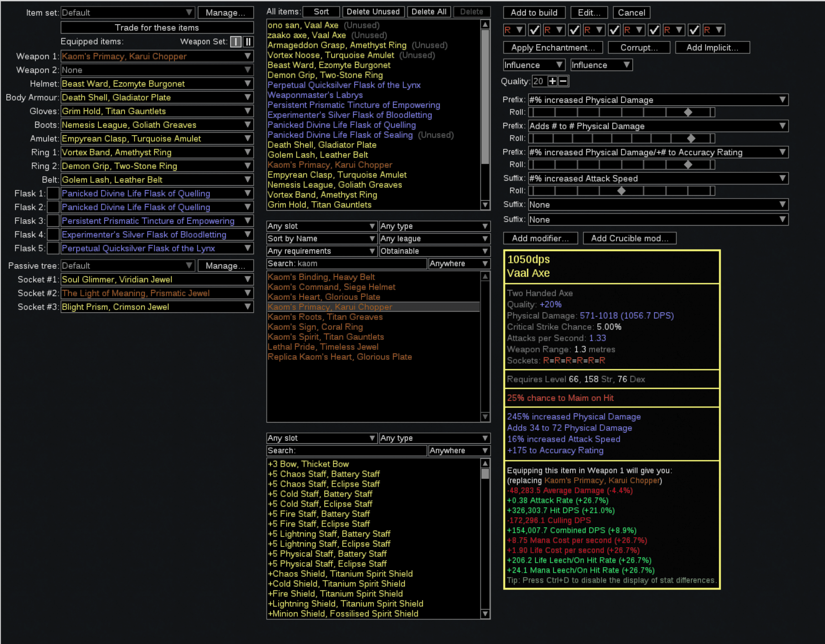
Task: Expand the Weapon 1 Kaom's Primacy dropdown
Action: 157,56
